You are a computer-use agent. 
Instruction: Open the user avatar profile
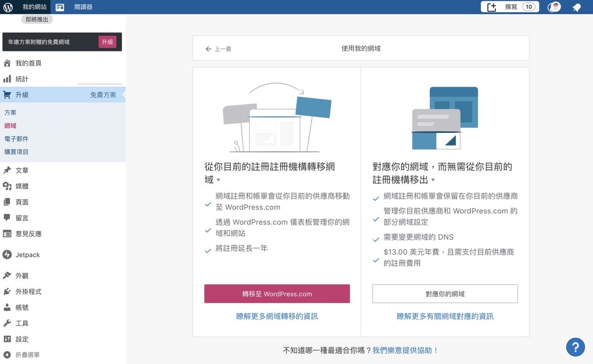pos(554,7)
